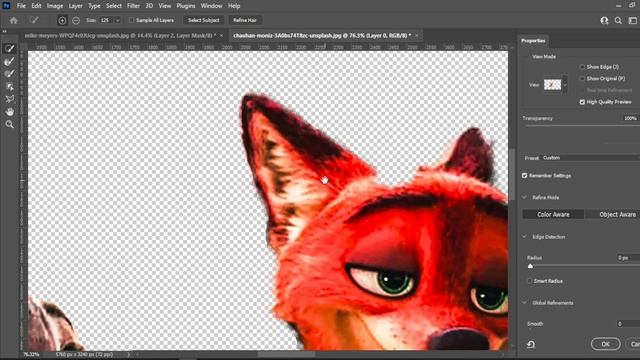Screen dimensions: 640x360
Task: Open the Filter menu
Action: [x=133, y=6]
